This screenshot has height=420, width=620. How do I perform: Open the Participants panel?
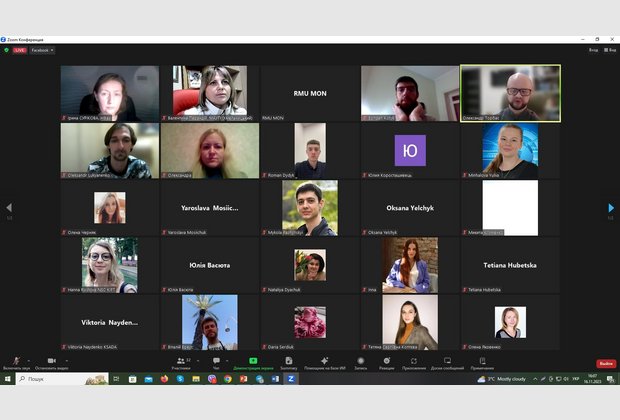(x=181, y=363)
